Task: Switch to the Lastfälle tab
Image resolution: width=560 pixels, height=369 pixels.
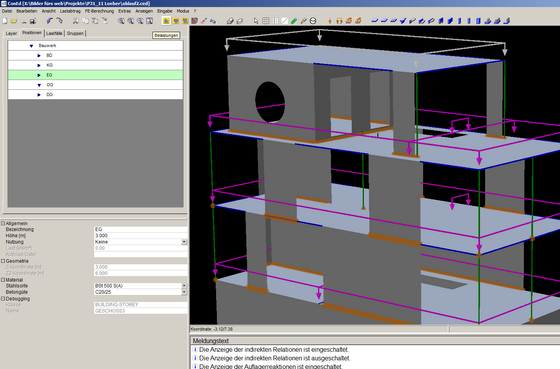Action: [x=54, y=33]
